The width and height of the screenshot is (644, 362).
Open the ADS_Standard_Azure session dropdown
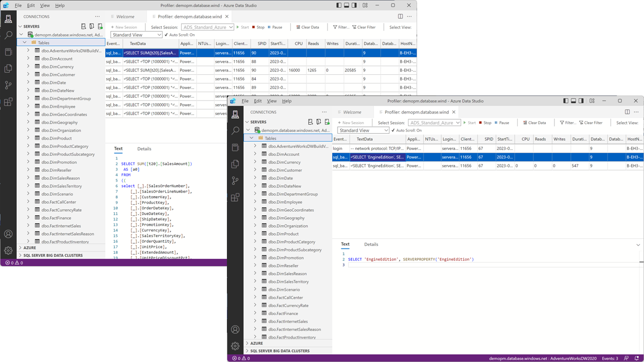click(435, 122)
